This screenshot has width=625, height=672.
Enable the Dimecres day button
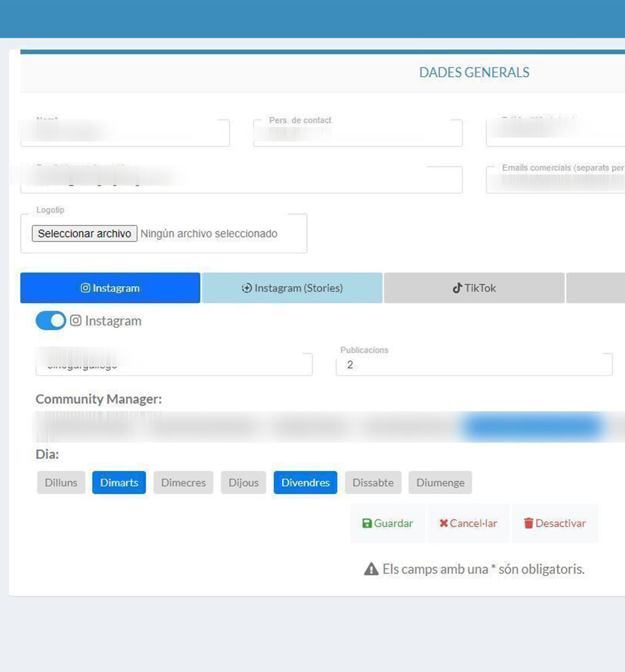point(183,483)
